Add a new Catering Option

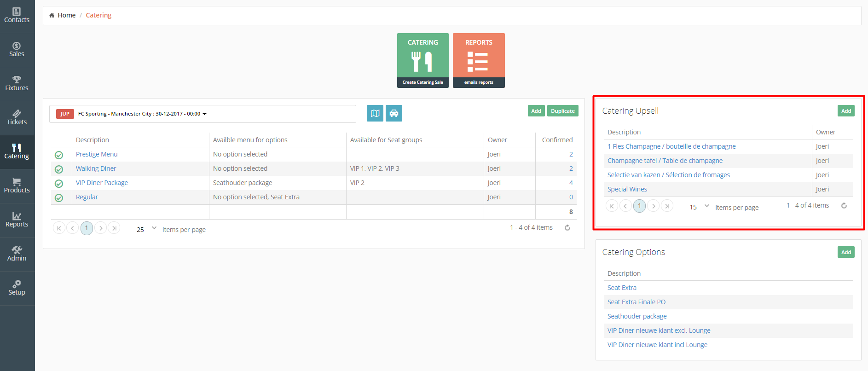pyautogui.click(x=846, y=252)
